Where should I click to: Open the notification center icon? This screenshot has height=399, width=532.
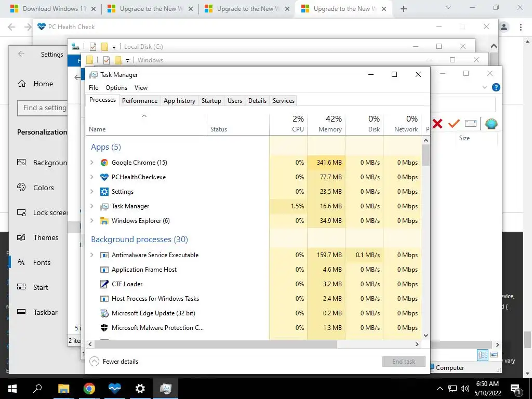pyautogui.click(x=516, y=389)
